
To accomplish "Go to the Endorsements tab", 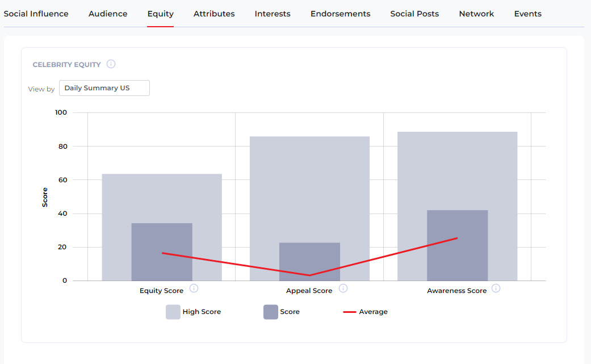I will click(x=340, y=14).
